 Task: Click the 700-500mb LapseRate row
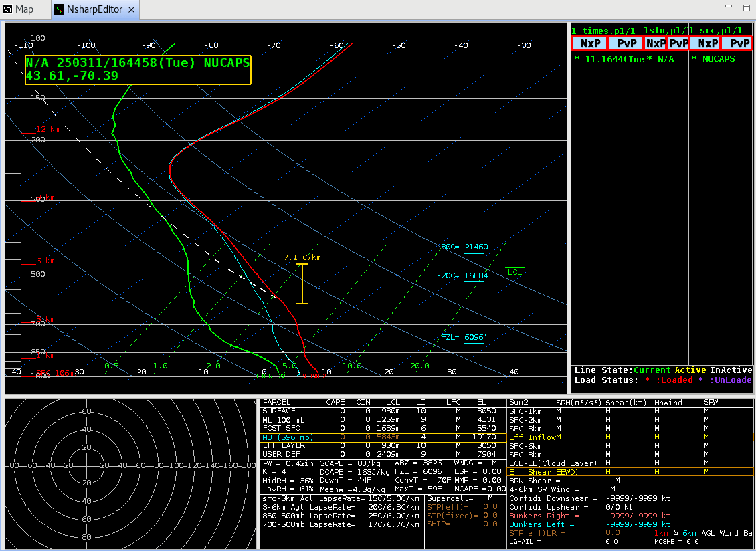tap(341, 524)
